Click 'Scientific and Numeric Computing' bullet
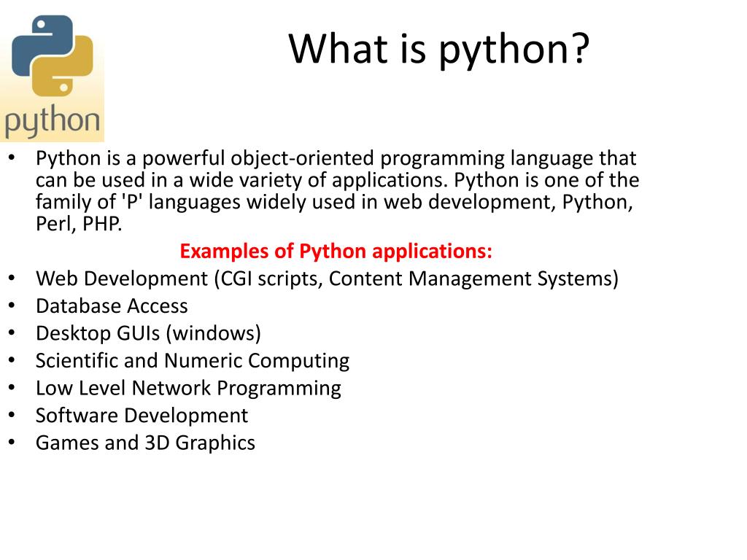 pyautogui.click(x=193, y=361)
